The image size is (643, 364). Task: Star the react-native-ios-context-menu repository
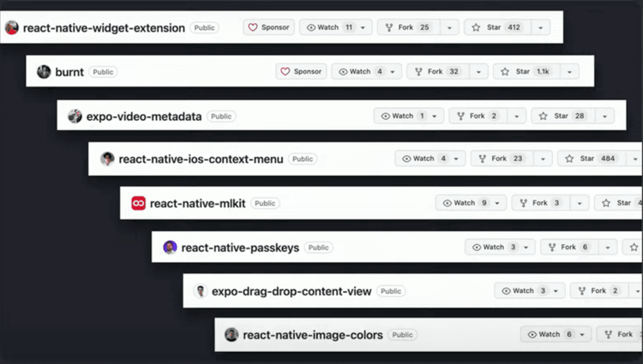tap(592, 158)
